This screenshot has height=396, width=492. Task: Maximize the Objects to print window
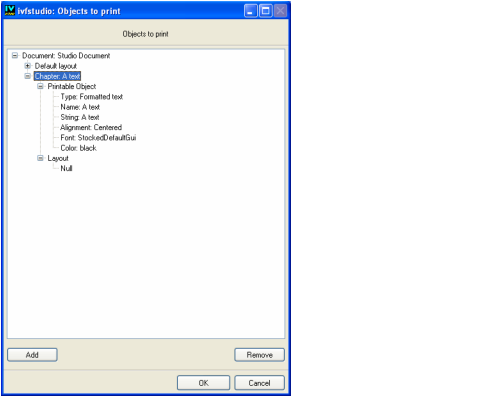click(266, 11)
